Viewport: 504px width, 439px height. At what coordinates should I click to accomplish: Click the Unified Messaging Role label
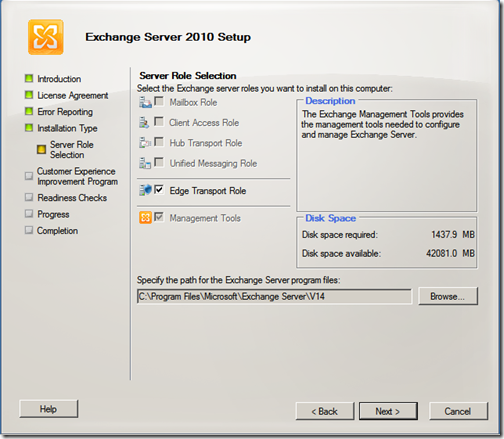(213, 164)
